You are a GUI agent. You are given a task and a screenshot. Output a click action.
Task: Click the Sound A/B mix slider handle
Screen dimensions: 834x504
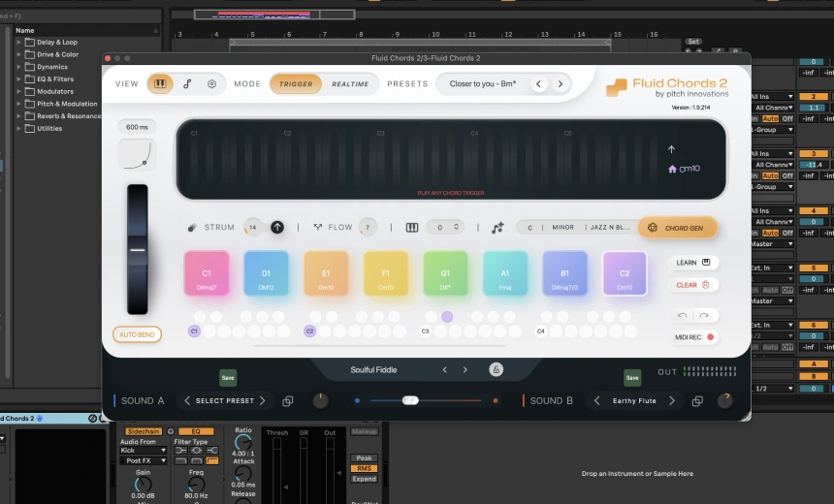coord(410,400)
